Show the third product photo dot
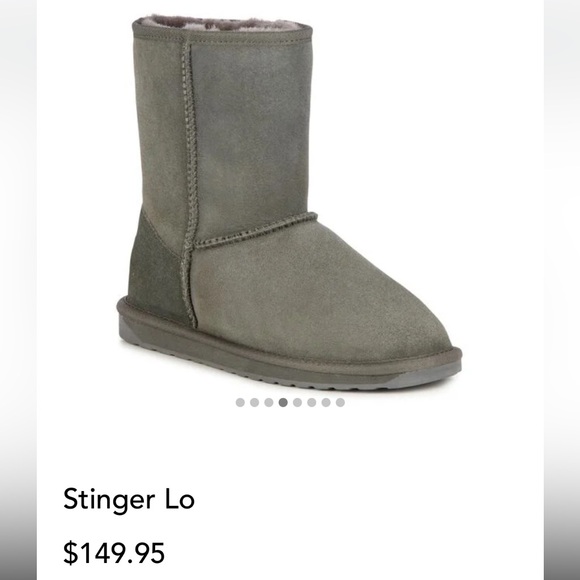The height and width of the screenshot is (580, 580). coord(269,402)
